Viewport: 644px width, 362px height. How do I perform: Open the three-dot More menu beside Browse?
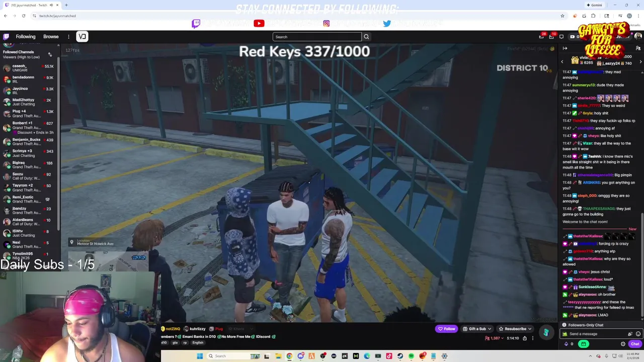pyautogui.click(x=68, y=37)
